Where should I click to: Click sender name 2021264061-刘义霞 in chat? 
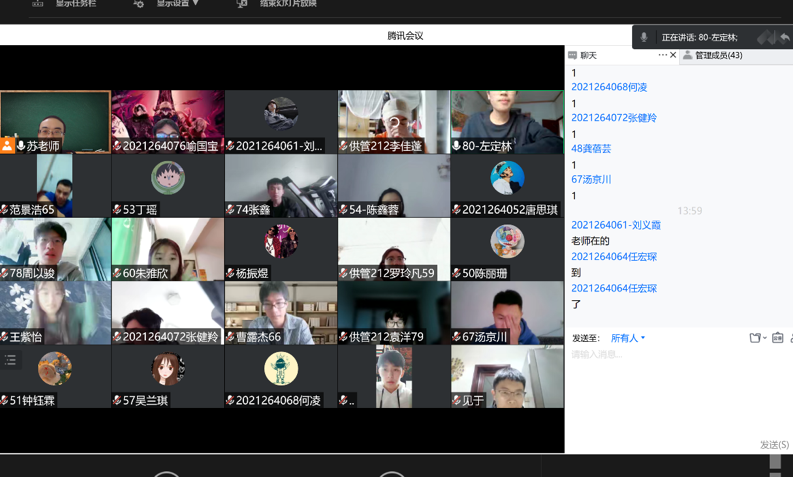coord(615,225)
